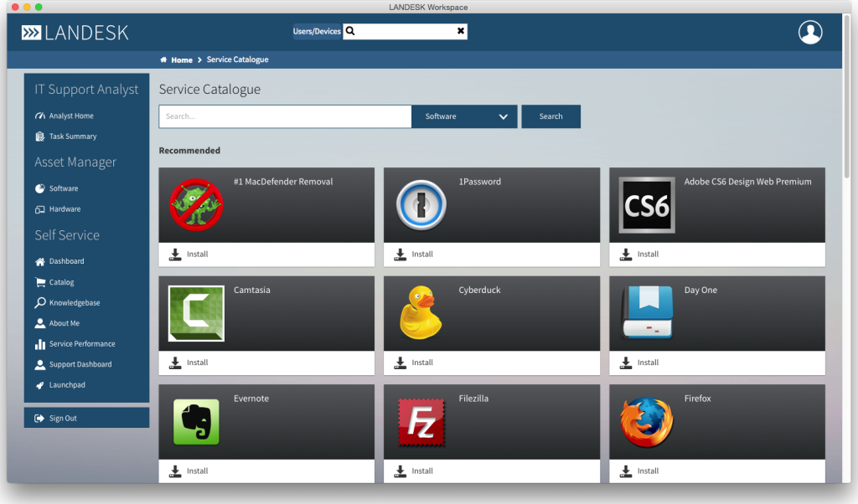Open Analyst Home in sidebar
858x504 pixels.
click(x=71, y=116)
